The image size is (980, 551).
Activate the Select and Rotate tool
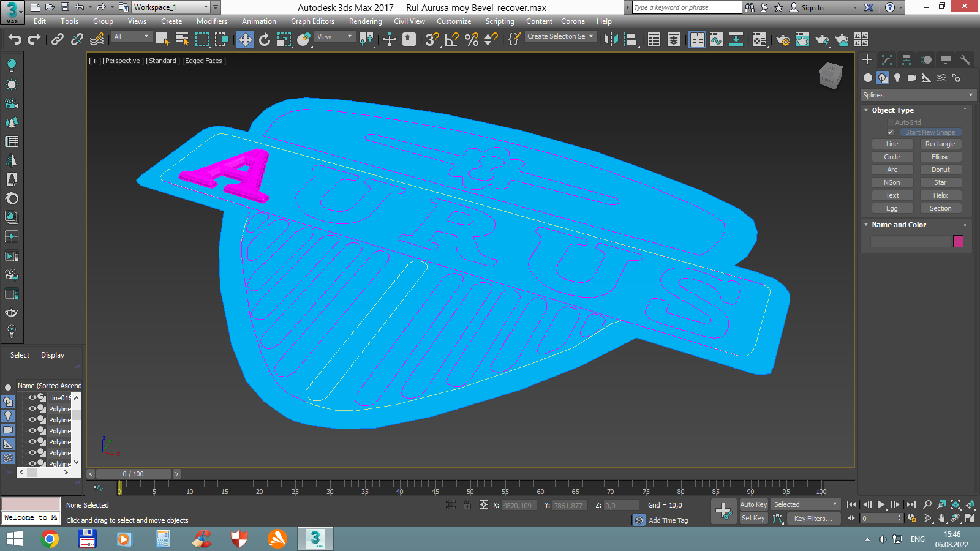point(265,40)
